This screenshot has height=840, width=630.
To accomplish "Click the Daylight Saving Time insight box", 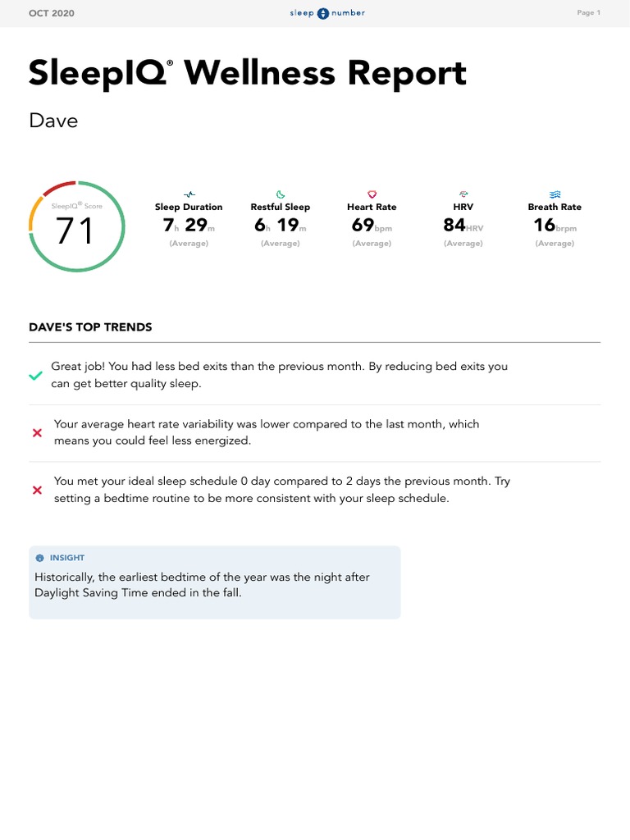I will click(x=214, y=582).
